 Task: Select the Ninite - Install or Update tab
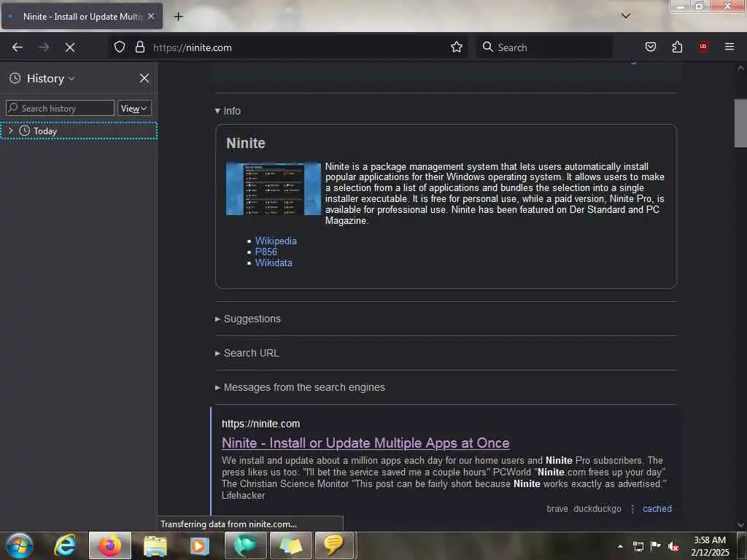82,16
